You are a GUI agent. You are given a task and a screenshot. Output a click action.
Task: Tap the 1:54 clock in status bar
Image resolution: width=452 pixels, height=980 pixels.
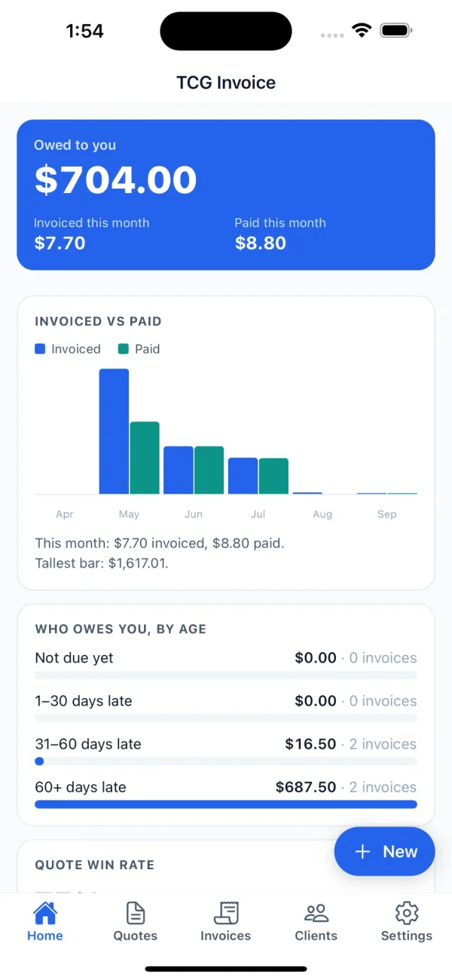click(84, 31)
